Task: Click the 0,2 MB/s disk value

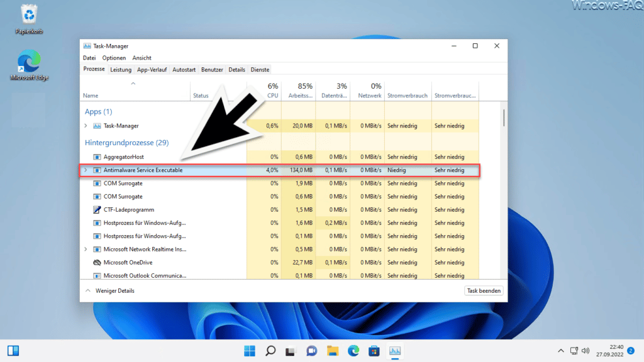Action: (x=336, y=223)
